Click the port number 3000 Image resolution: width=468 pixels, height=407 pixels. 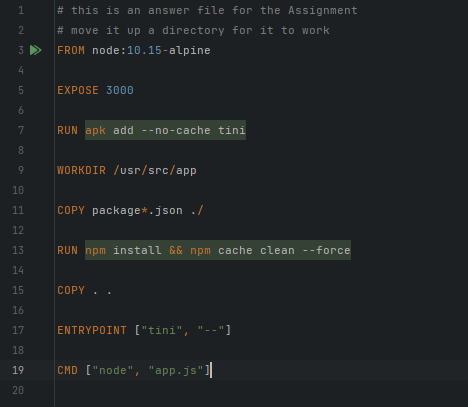(x=120, y=90)
